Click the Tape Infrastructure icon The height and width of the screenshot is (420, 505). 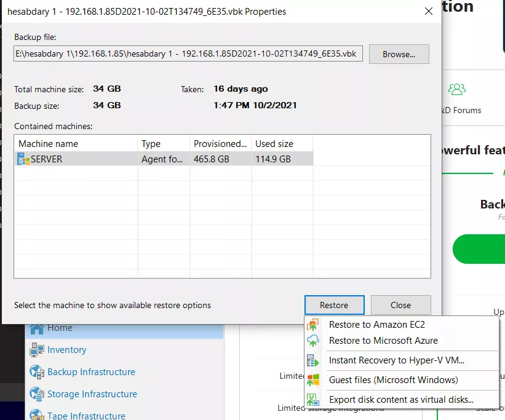click(x=37, y=414)
